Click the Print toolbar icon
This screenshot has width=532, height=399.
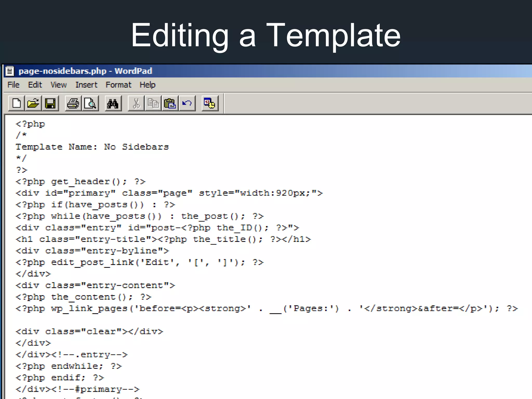(x=73, y=103)
